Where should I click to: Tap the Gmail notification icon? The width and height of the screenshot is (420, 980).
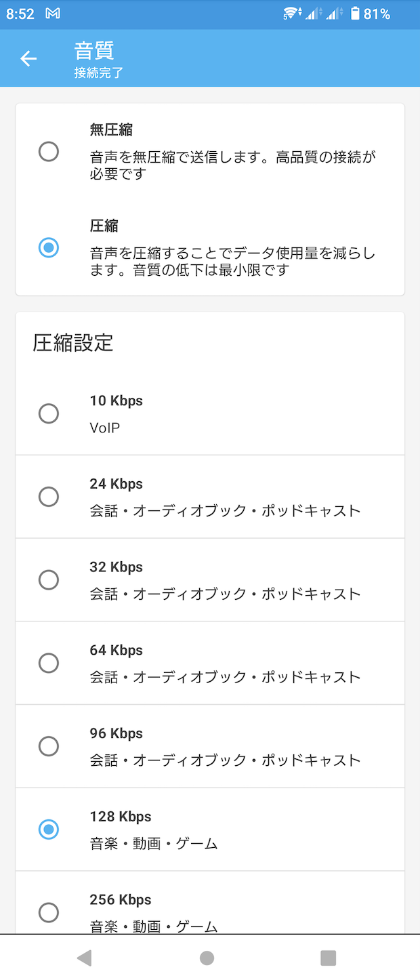click(53, 14)
